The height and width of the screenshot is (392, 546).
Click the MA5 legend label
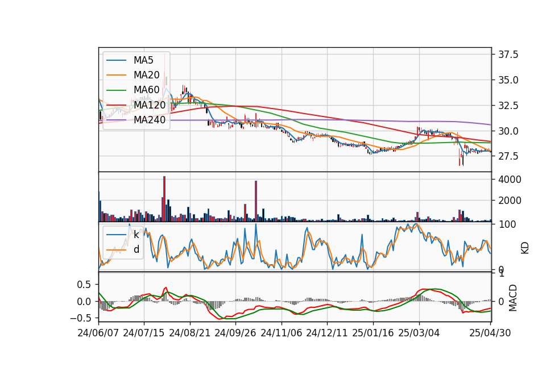pyautogui.click(x=143, y=60)
